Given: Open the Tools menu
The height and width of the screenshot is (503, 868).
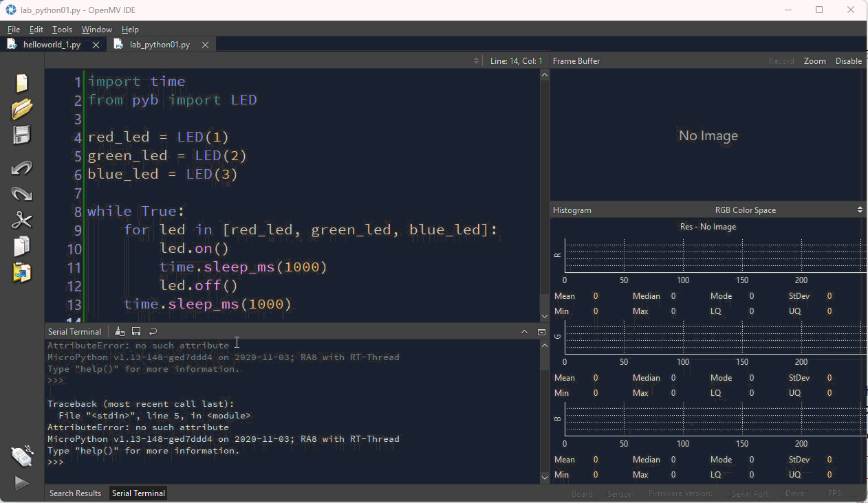Looking at the screenshot, I should point(62,30).
